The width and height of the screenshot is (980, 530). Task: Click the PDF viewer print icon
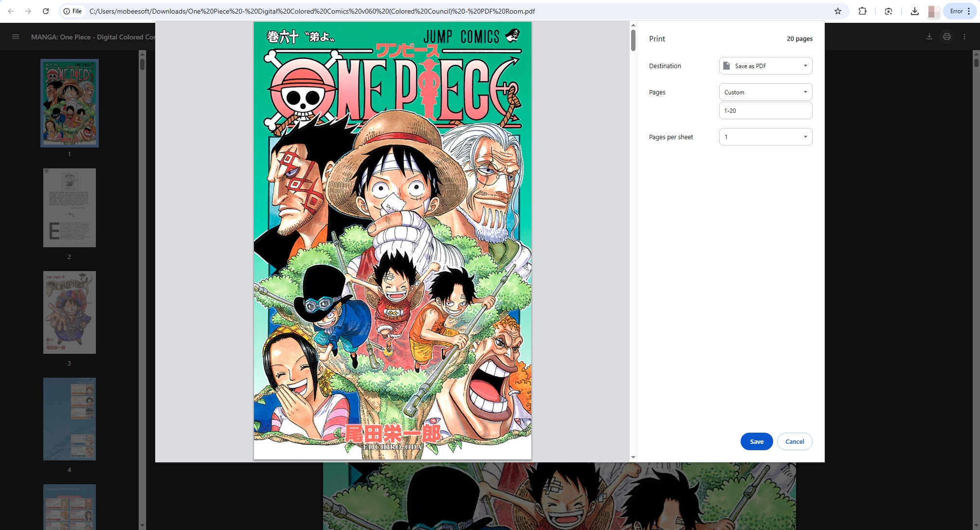tap(947, 37)
